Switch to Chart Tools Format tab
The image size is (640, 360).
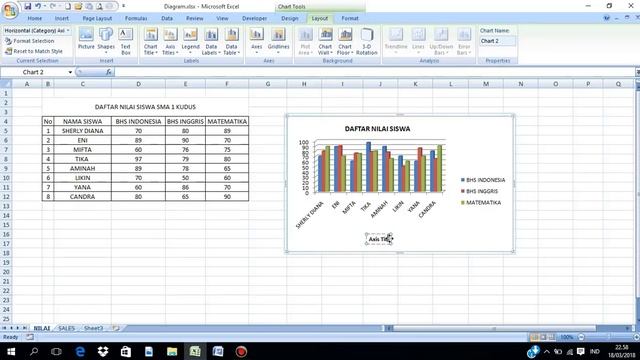coord(350,18)
